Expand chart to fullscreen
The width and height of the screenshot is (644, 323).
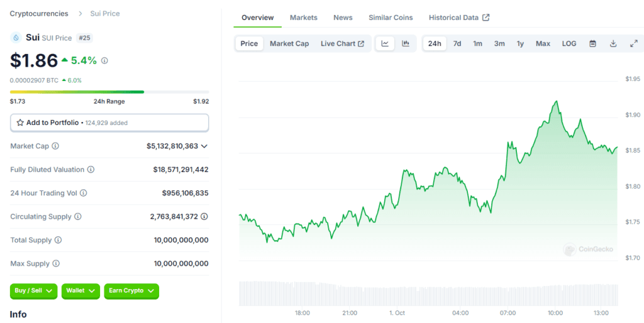(634, 43)
